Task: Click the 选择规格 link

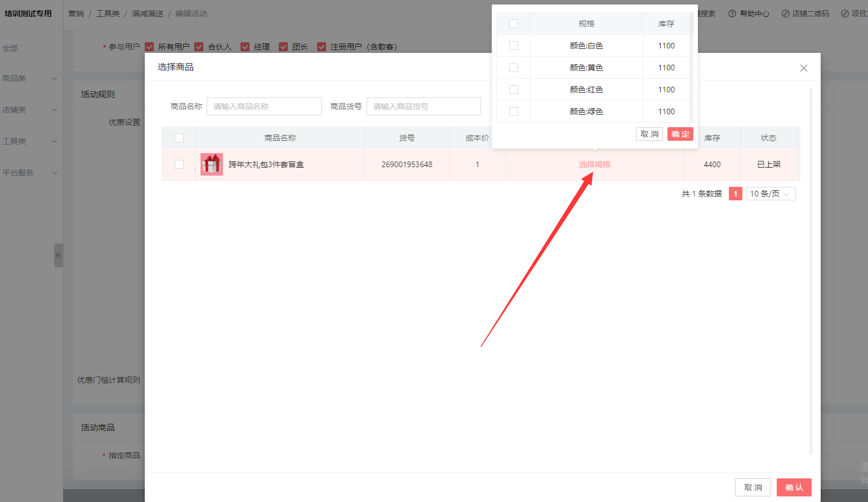Action: pos(594,164)
